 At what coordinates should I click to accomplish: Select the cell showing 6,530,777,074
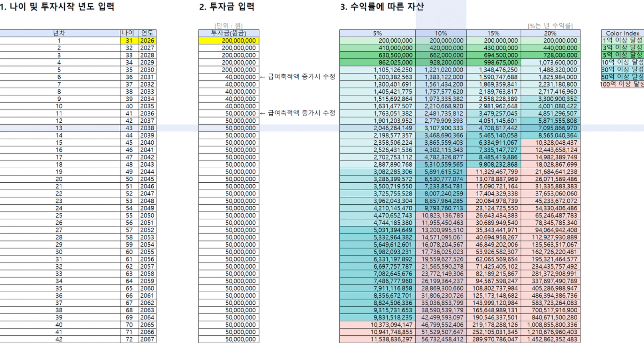pos(441,179)
